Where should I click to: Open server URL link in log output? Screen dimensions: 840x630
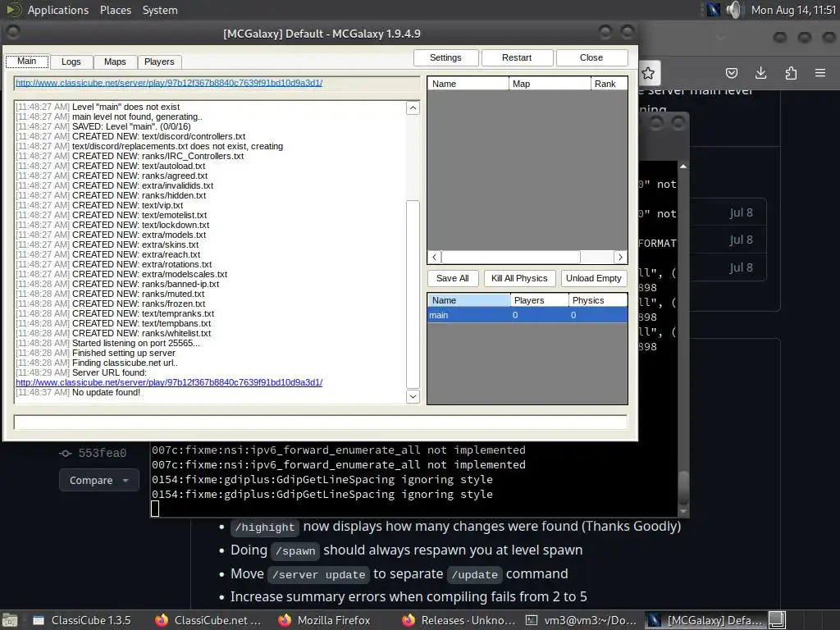pyautogui.click(x=169, y=382)
